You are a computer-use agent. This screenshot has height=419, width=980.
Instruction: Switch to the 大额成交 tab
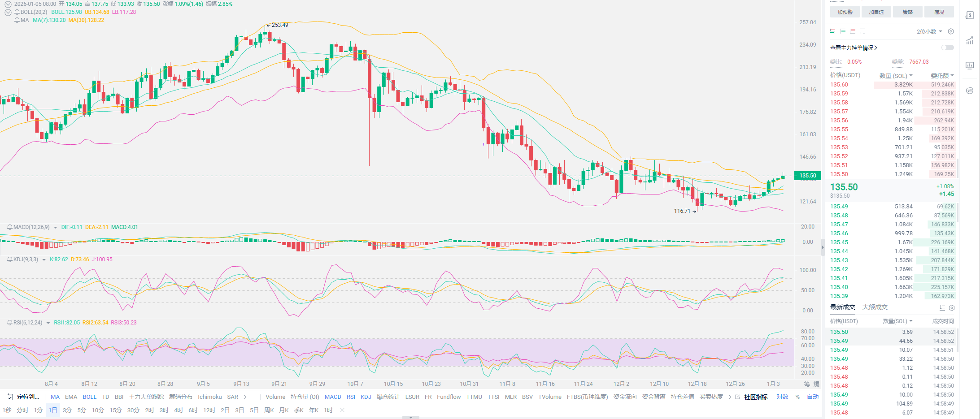[875, 307]
